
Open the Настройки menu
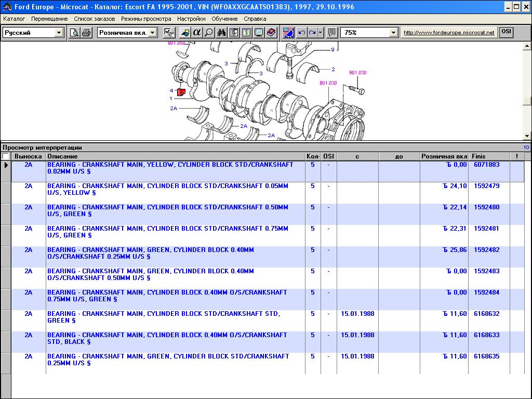tap(191, 19)
